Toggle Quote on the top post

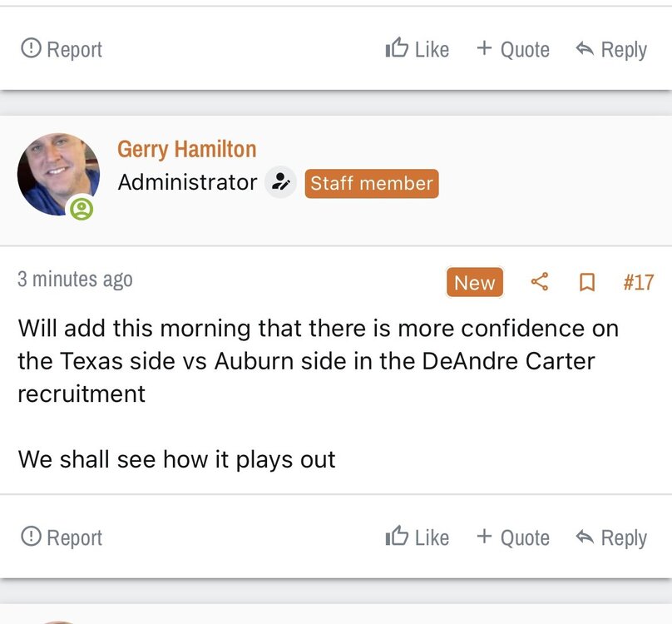(512, 49)
